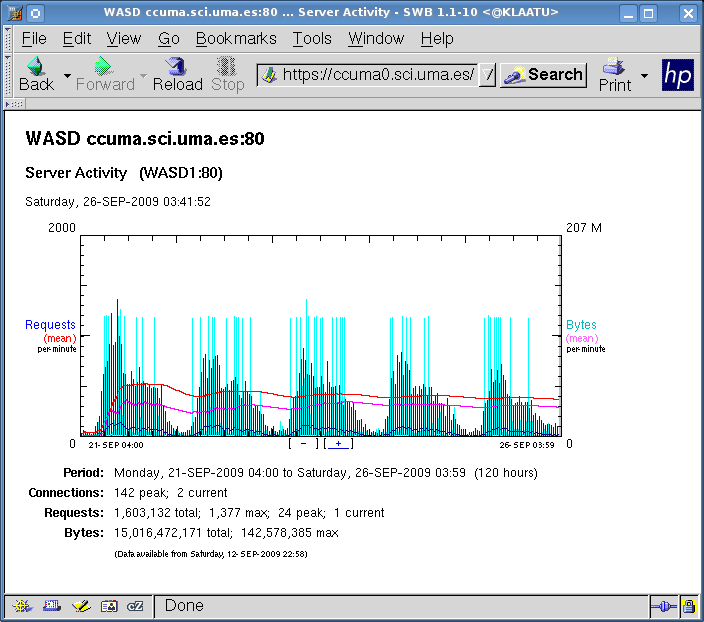Select the 'WASD ccuma.sci.uma.es:80' heading
The image size is (704, 622).
point(145,138)
